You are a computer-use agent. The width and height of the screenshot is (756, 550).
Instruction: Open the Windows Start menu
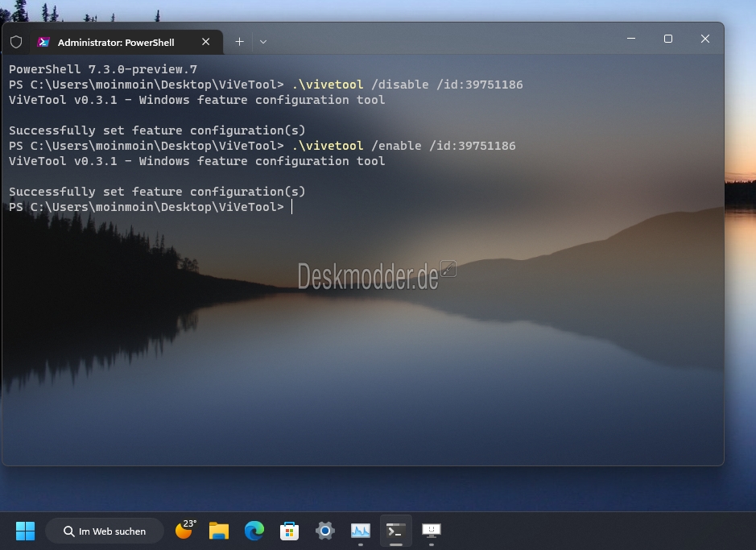pyautogui.click(x=26, y=531)
